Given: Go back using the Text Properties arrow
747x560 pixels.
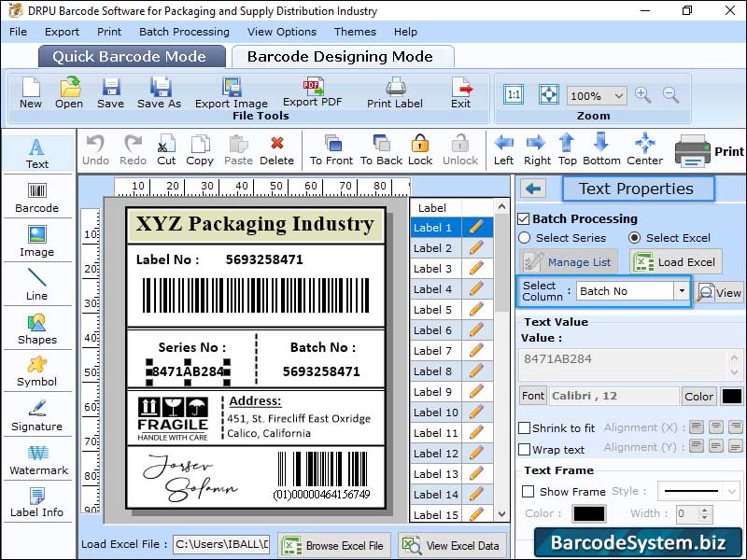Looking at the screenshot, I should coord(533,189).
